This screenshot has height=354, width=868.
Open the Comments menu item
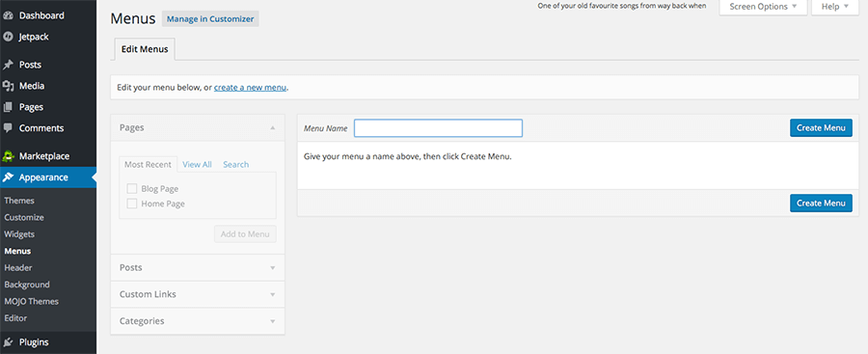pyautogui.click(x=48, y=128)
